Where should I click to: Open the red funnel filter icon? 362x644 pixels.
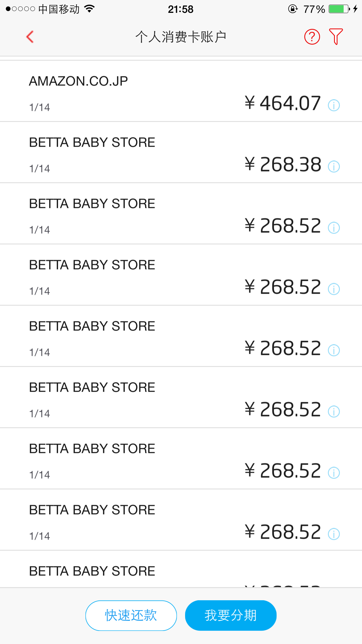pos(336,37)
